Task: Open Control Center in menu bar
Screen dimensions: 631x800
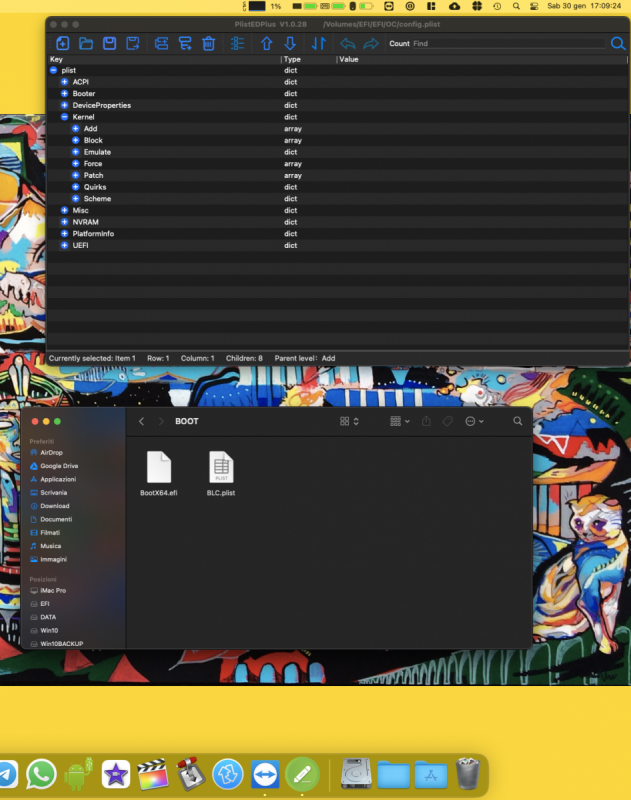Action: [x=534, y=6]
